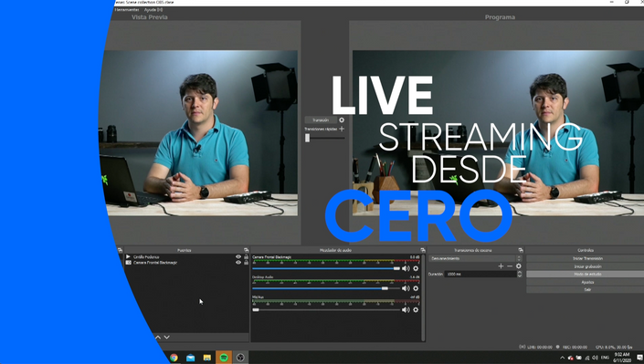The height and width of the screenshot is (364, 644).
Task: Increase the Duración value with stepper
Action: (x=520, y=272)
